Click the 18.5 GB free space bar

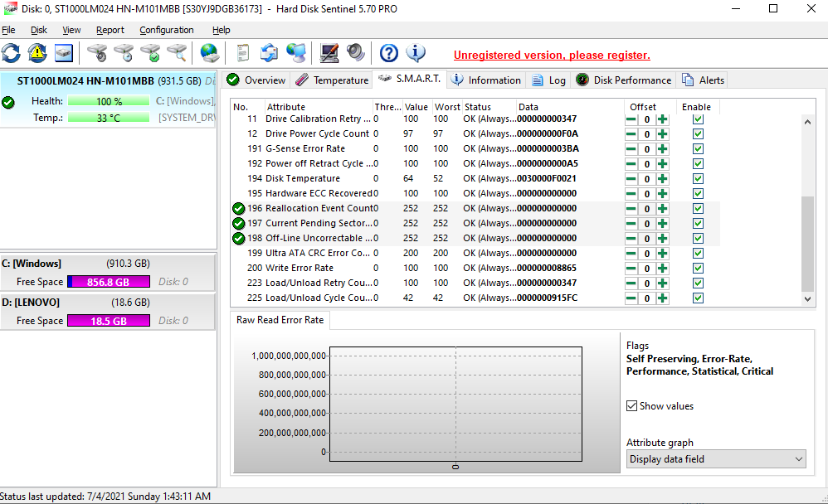point(109,321)
